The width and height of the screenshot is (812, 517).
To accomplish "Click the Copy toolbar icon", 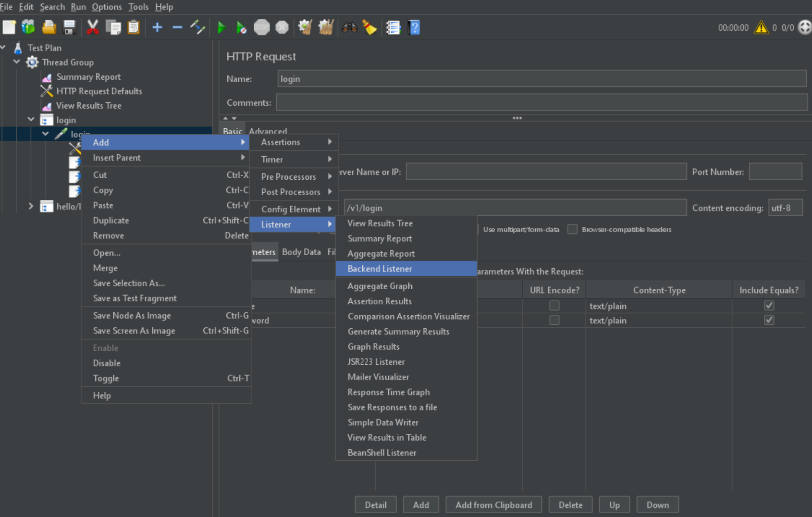I will tap(113, 27).
